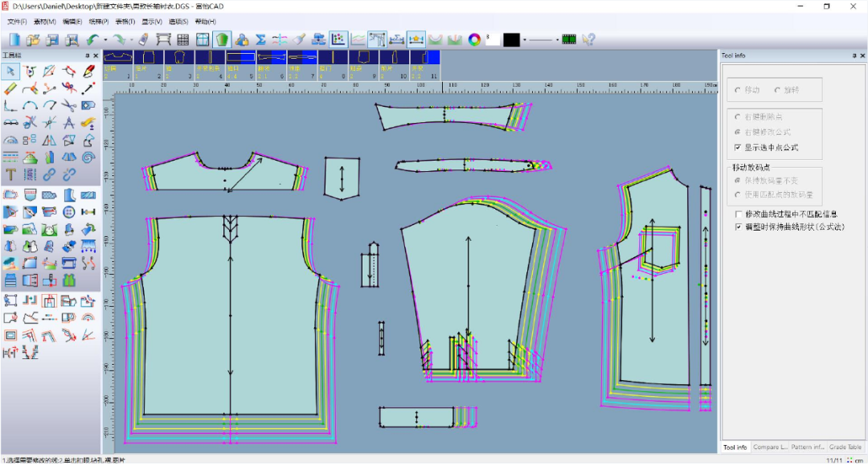Switch to the Compare L... tab
The width and height of the screenshot is (868, 466).
tap(769, 448)
